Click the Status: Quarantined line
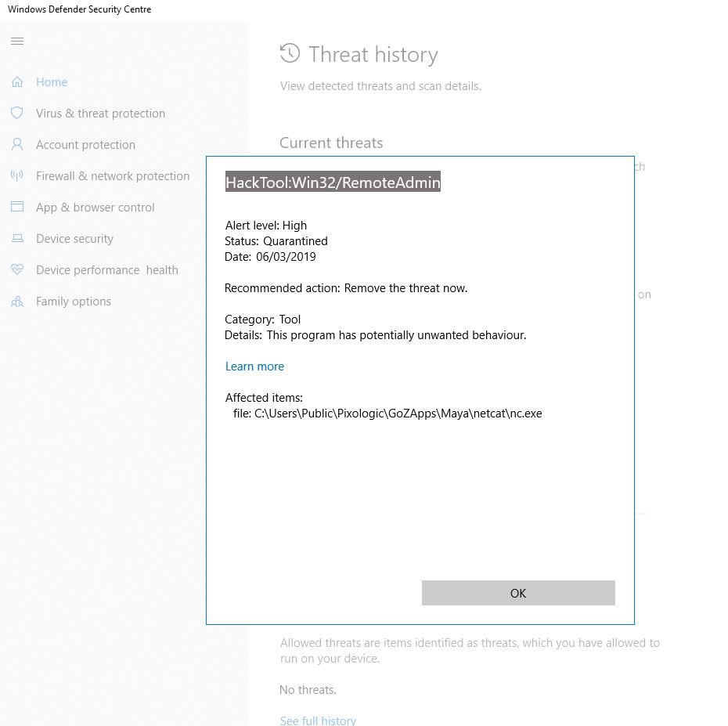Image resolution: width=728 pixels, height=726 pixels. (x=276, y=241)
